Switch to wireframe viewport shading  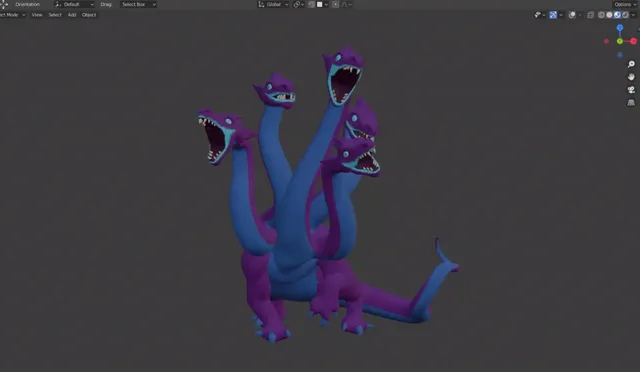601,15
